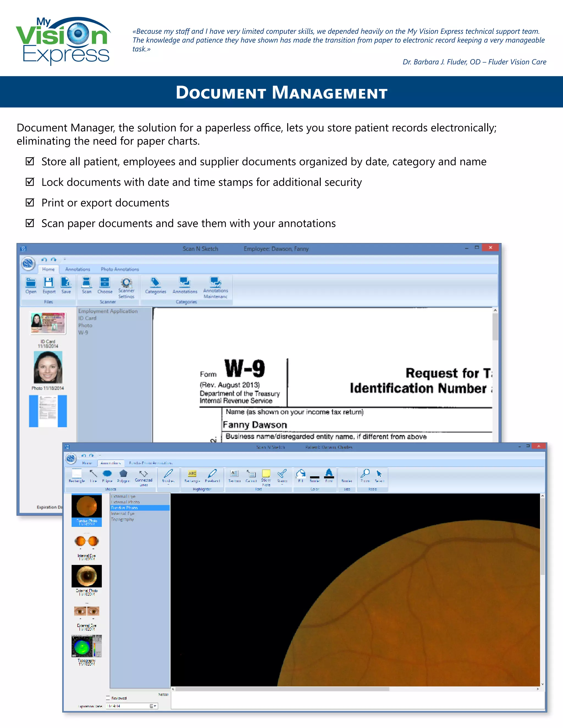Click the Choose scanner icon
Image resolution: width=563 pixels, height=728 pixels.
click(x=105, y=283)
